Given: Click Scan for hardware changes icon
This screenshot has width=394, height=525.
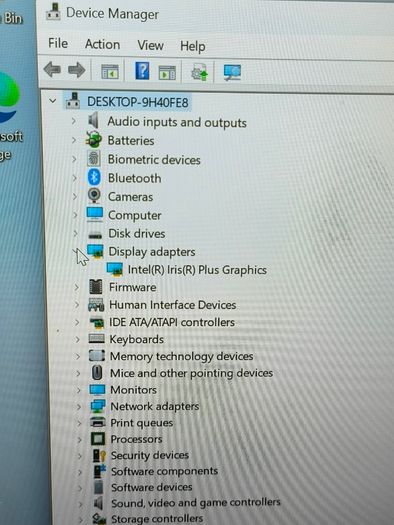Looking at the screenshot, I should point(232,72).
